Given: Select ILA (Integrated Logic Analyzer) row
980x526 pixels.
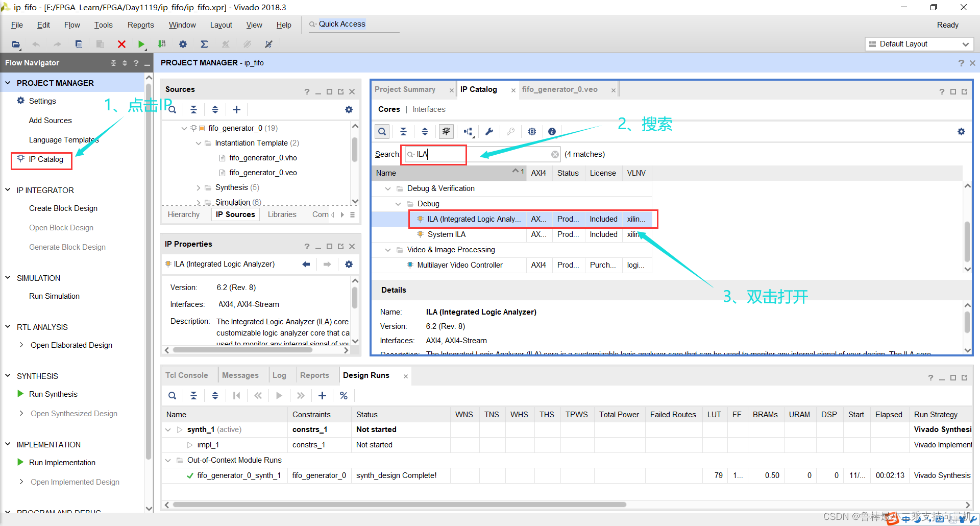Looking at the screenshot, I should (511, 219).
